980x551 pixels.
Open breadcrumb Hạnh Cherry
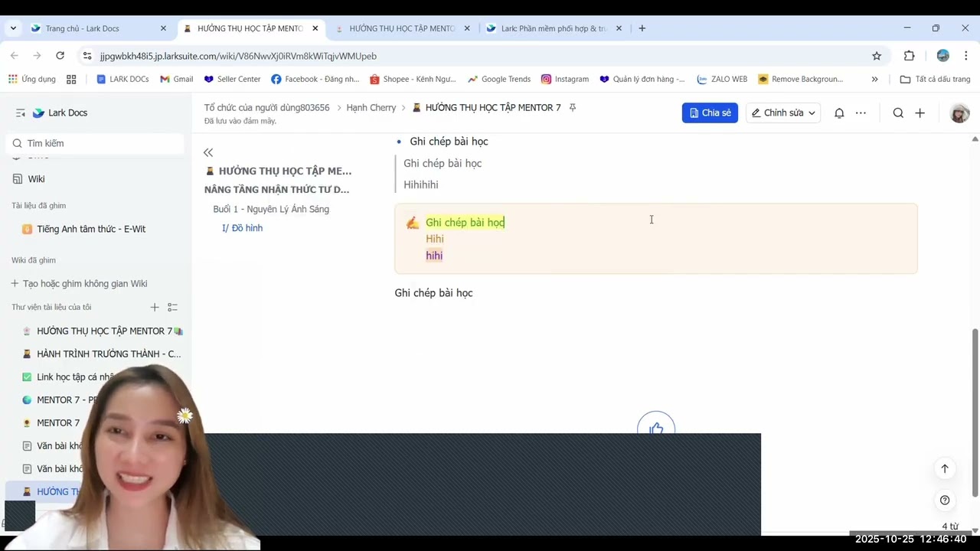(x=371, y=108)
